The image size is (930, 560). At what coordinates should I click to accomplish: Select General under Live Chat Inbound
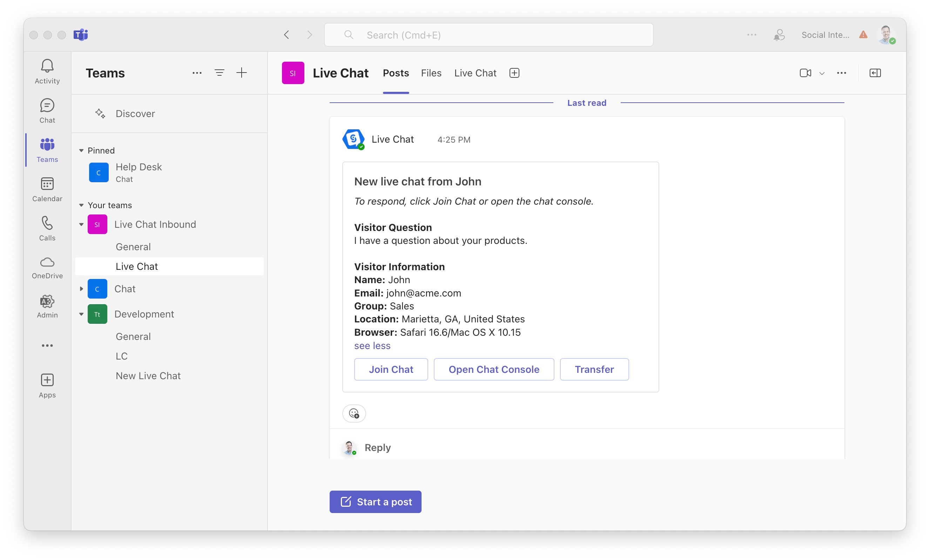point(169,247)
